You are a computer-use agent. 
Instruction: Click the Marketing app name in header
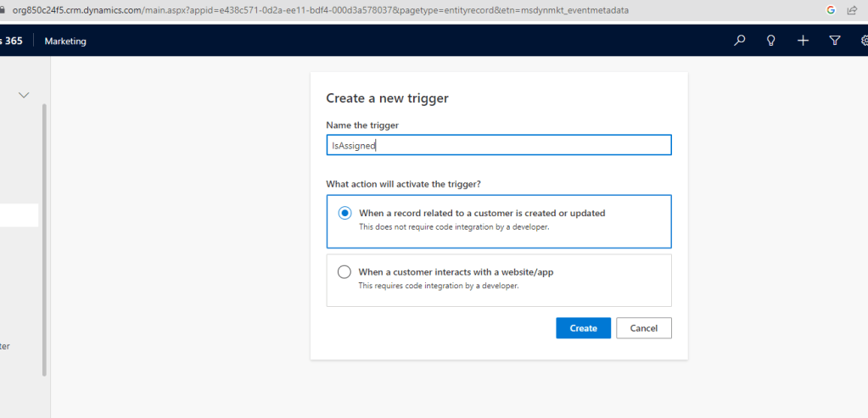(65, 41)
